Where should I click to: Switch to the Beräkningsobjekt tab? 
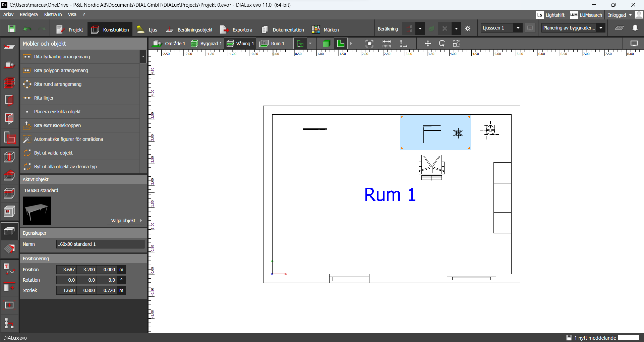click(x=189, y=30)
